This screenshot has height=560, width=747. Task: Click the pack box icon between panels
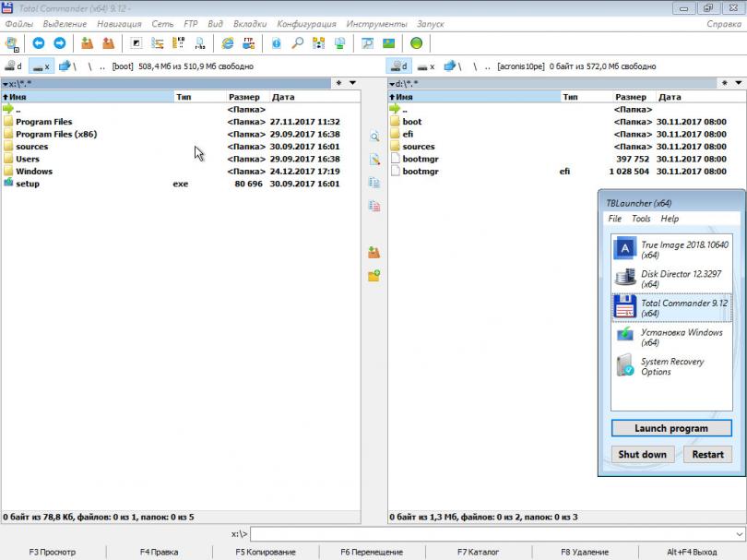coord(374,253)
